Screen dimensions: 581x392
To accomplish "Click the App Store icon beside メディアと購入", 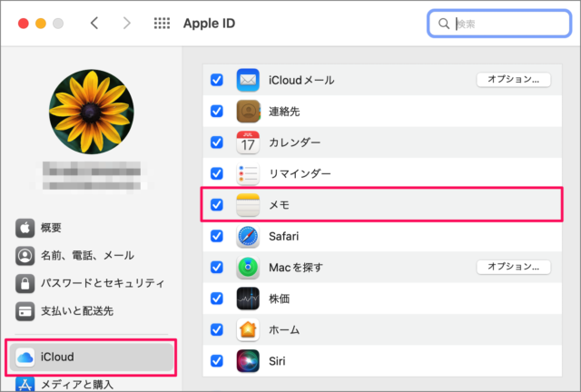I will 25,384.
